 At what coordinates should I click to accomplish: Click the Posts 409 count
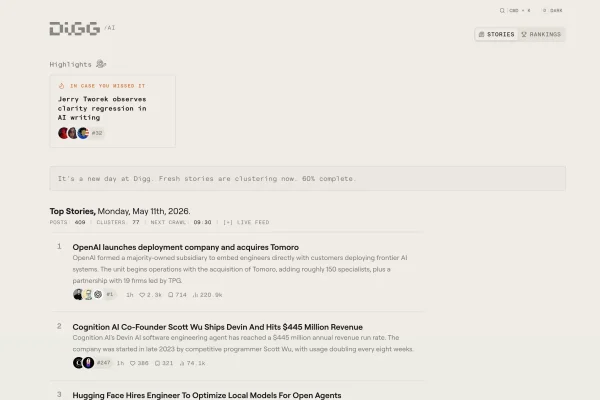pyautogui.click(x=67, y=222)
